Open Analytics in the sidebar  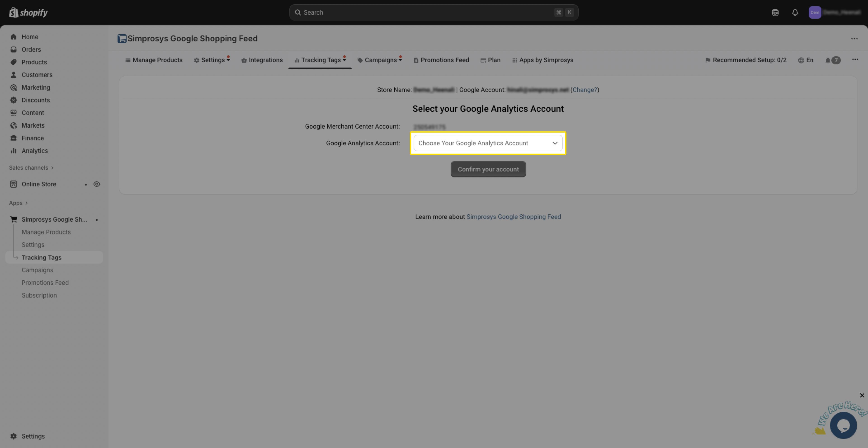[x=34, y=150]
